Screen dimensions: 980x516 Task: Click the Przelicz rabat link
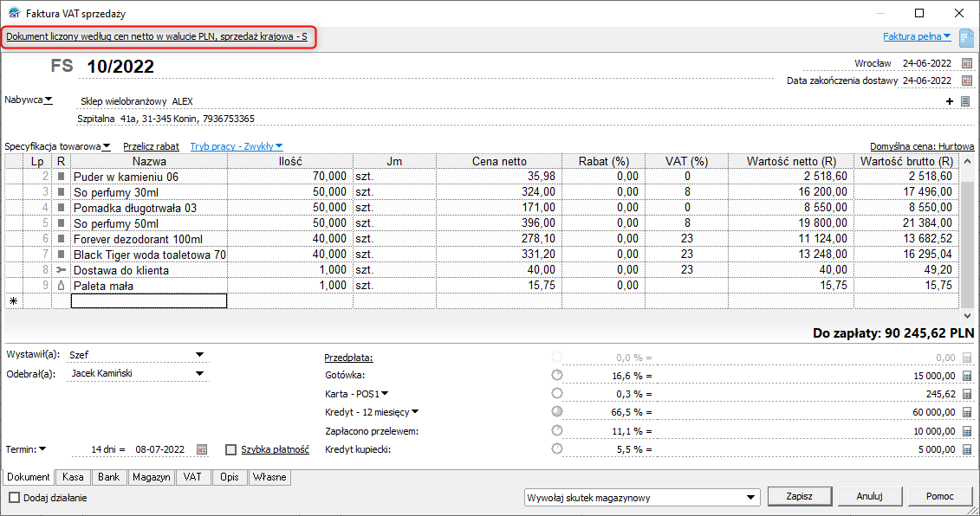click(151, 147)
